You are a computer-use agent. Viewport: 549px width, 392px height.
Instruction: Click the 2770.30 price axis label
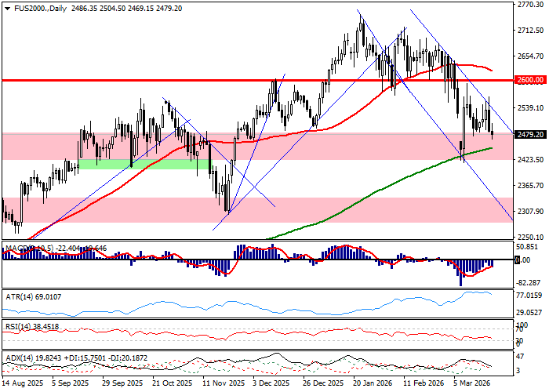tap(531, 5)
